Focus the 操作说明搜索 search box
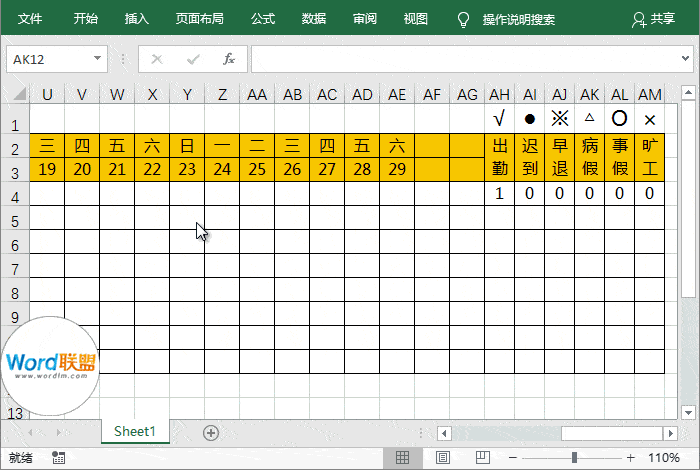The image size is (700, 470). pyautogui.click(x=519, y=20)
